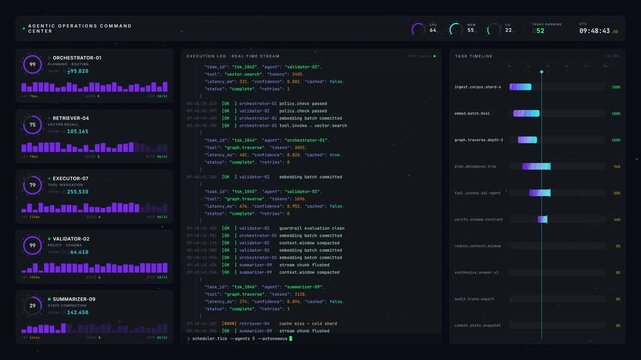Click the RETRIEVER-04 activity bar chart
This screenshot has height=360, width=641.
coord(94,147)
